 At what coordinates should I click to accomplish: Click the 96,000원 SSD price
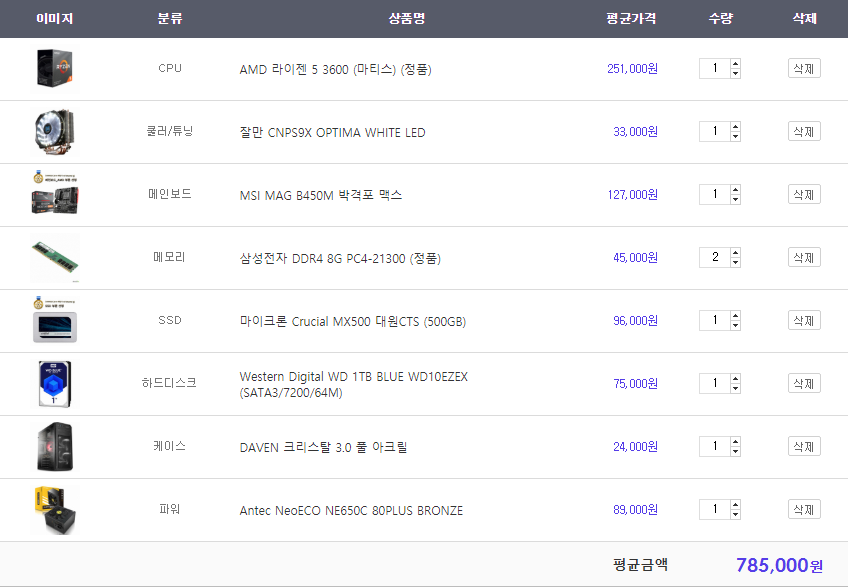635,321
